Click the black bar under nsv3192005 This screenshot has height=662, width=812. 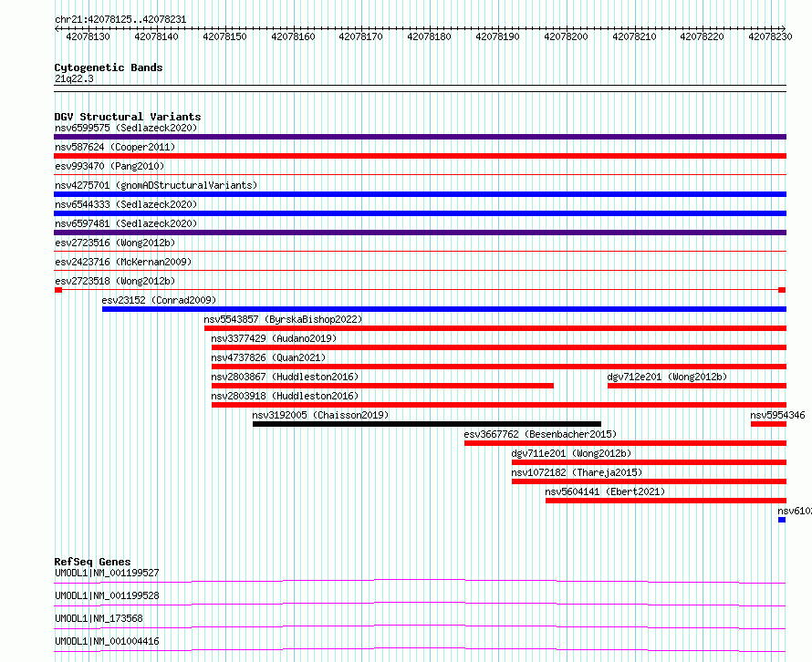point(427,424)
